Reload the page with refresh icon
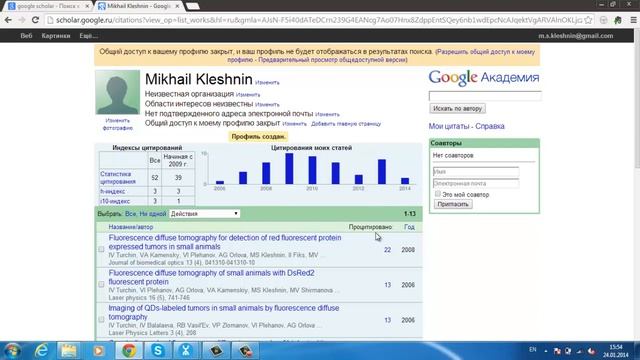The height and width of the screenshot is (360, 640). tap(36, 20)
